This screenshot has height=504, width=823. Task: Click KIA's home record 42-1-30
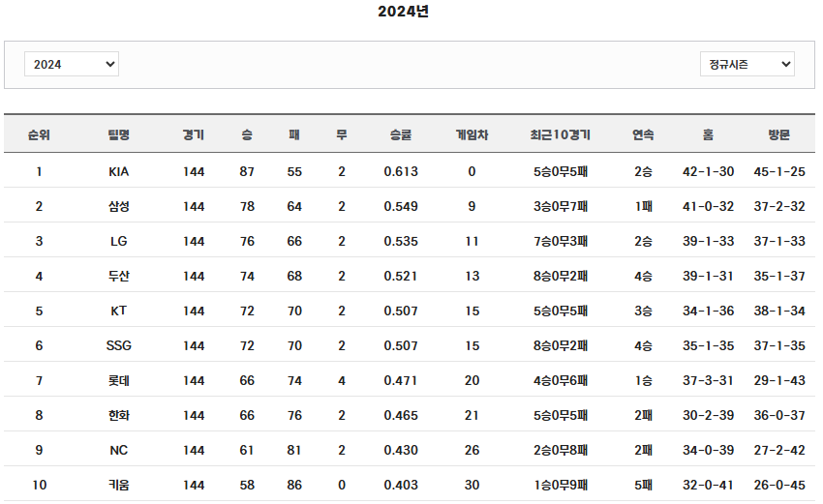pos(708,171)
